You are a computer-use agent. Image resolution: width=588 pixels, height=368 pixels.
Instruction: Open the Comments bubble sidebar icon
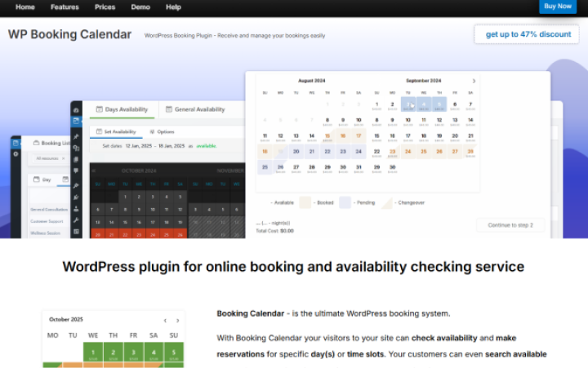(76, 171)
